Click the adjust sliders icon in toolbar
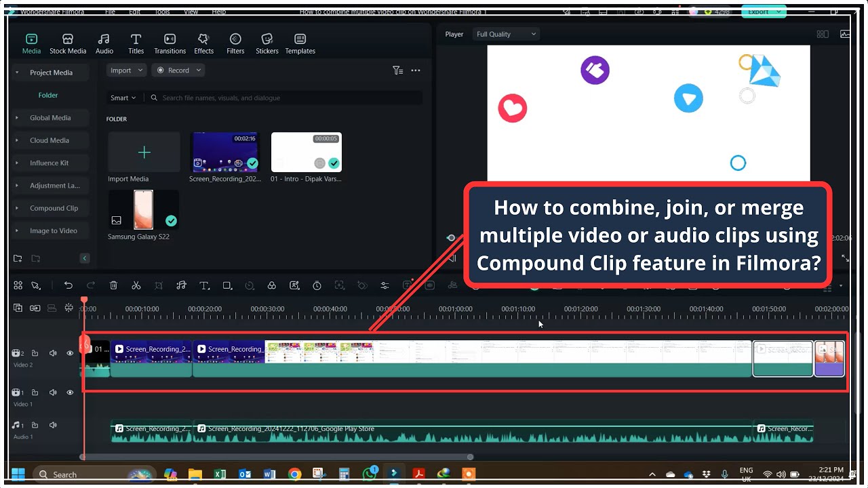868x488 pixels. [x=384, y=285]
